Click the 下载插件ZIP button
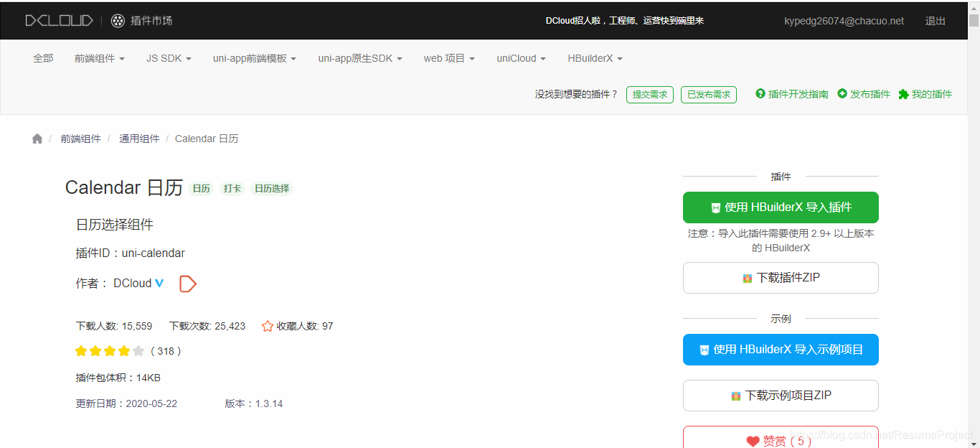Screen dimensions: 980x448 pyautogui.click(x=781, y=278)
